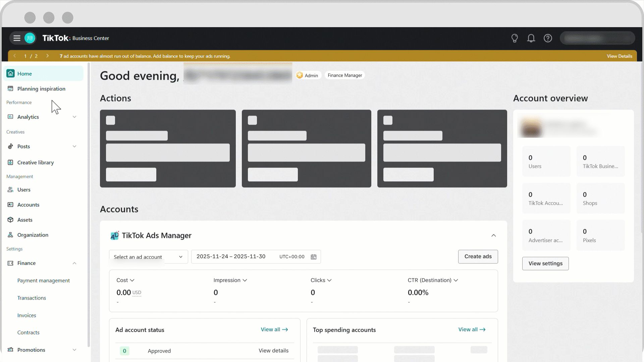This screenshot has height=362, width=644.
Task: Click the Create ads button
Action: (x=478, y=256)
